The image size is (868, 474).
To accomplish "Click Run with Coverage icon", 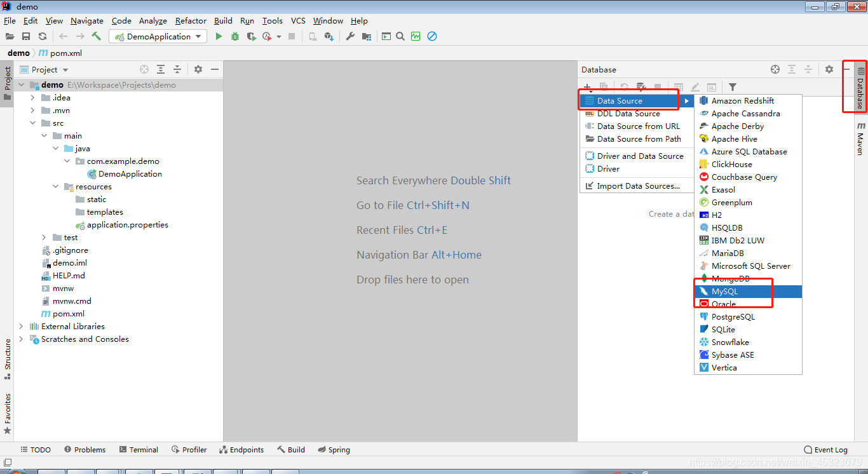I will 251,36.
